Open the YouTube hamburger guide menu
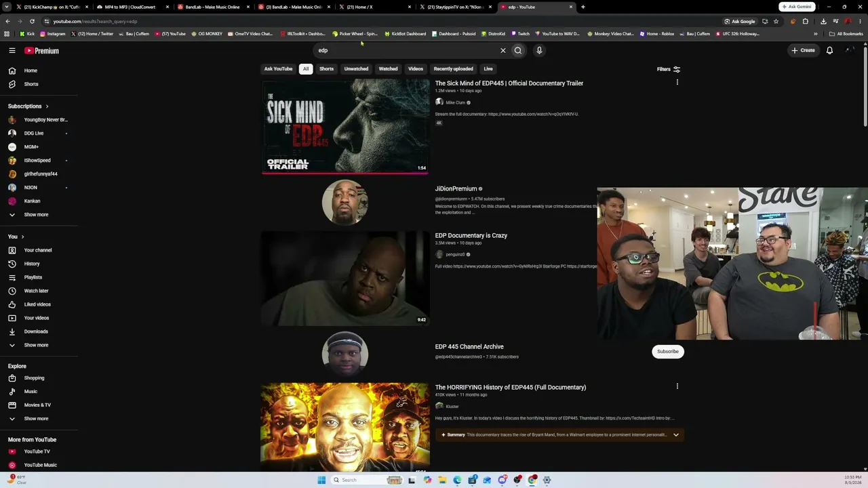The width and height of the screenshot is (868, 488). tap(12, 50)
